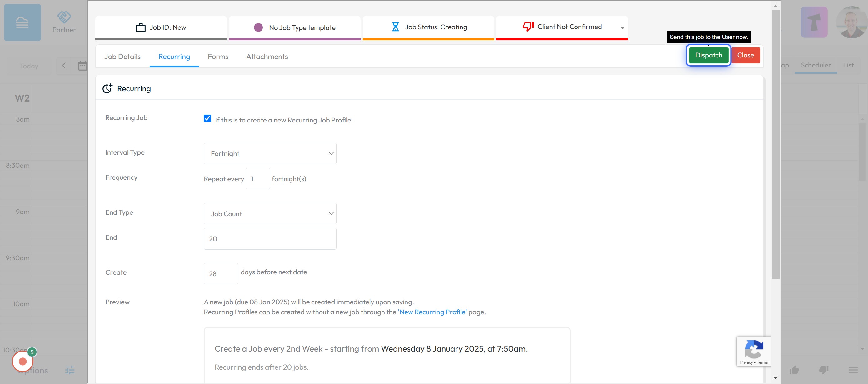Click the End job count field showing 20
This screenshot has height=384, width=868.
270,239
